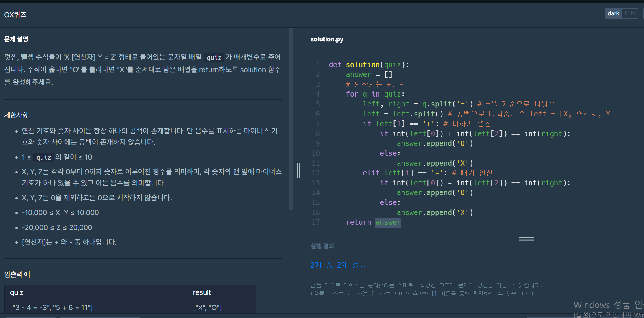Click the quiz column header in table

pyautogui.click(x=96, y=292)
